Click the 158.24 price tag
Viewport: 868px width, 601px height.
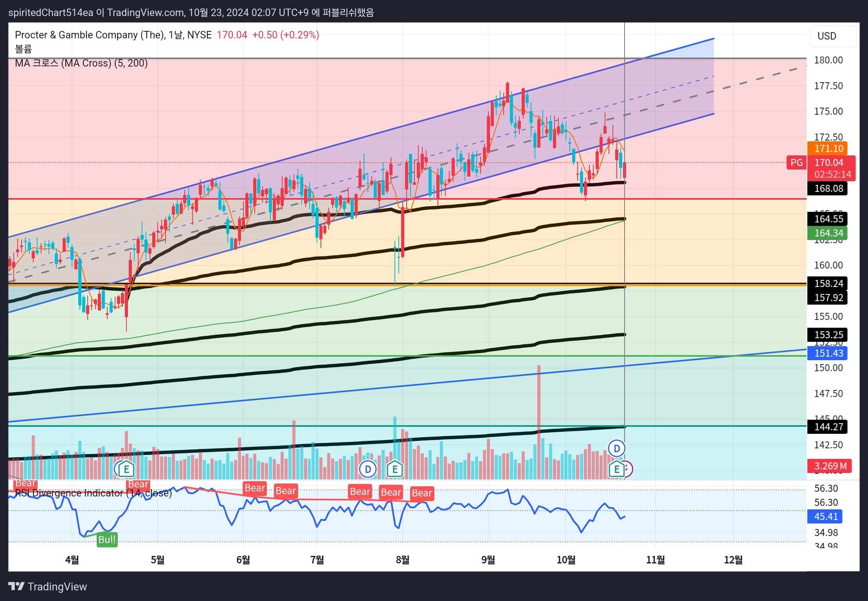(827, 283)
